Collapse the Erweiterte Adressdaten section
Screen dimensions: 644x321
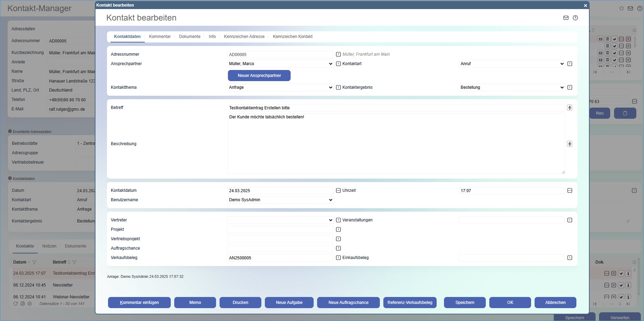point(10,131)
